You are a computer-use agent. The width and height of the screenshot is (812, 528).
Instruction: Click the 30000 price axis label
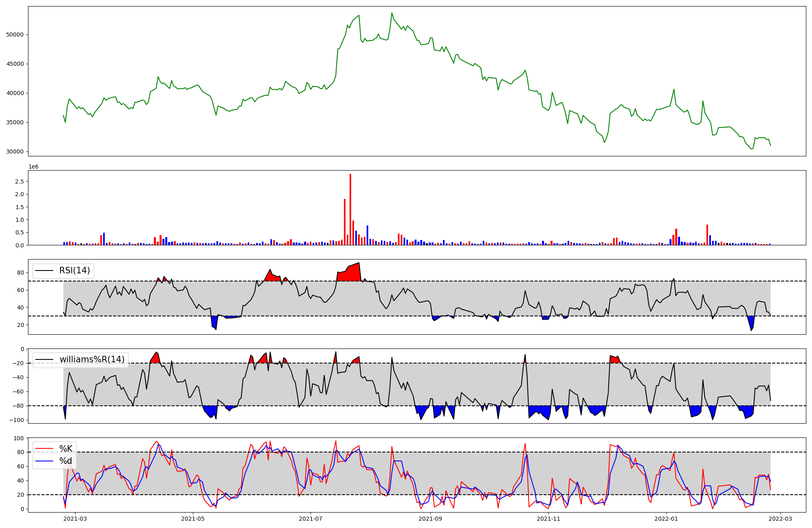pyautogui.click(x=15, y=151)
